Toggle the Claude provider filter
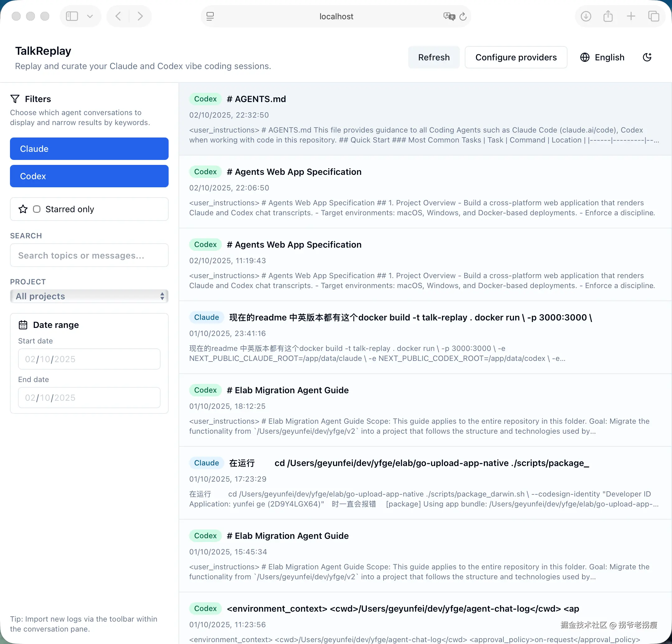This screenshot has height=644, width=672. pyautogui.click(x=89, y=149)
